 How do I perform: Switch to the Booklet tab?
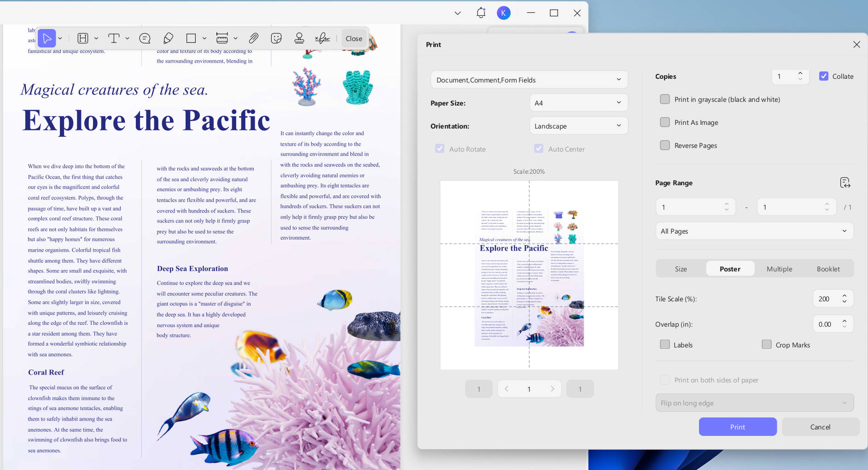click(x=828, y=269)
